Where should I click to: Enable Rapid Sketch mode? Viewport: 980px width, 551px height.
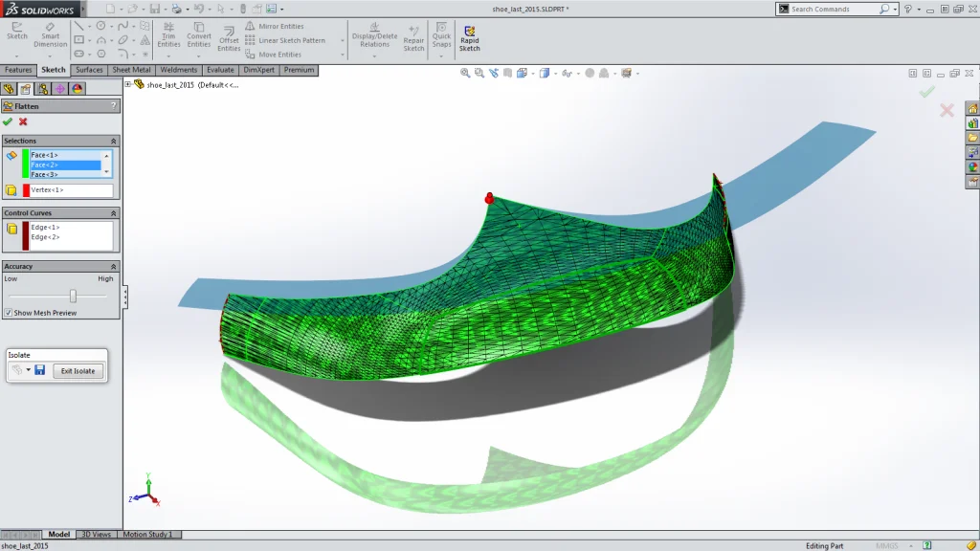470,36
